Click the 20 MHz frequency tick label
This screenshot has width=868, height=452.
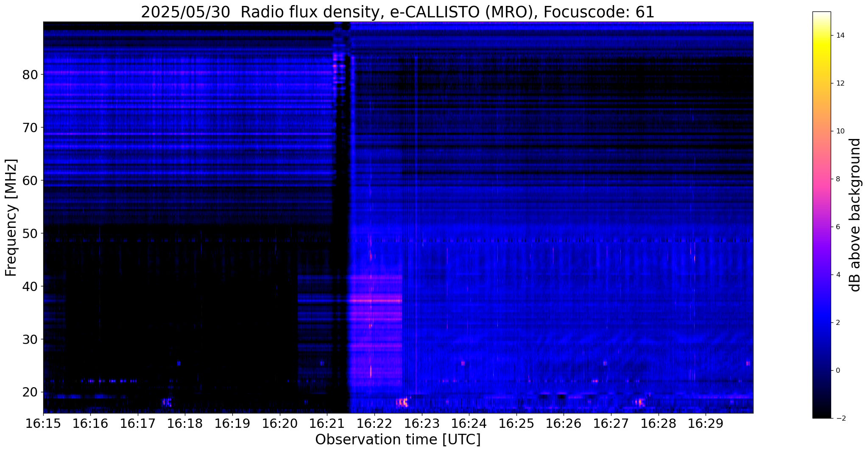click(x=30, y=392)
